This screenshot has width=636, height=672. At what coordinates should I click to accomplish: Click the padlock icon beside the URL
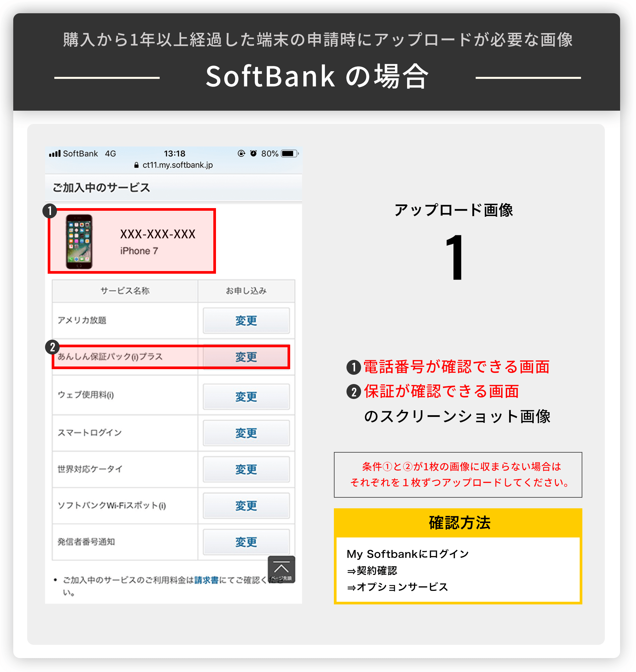[x=136, y=165]
